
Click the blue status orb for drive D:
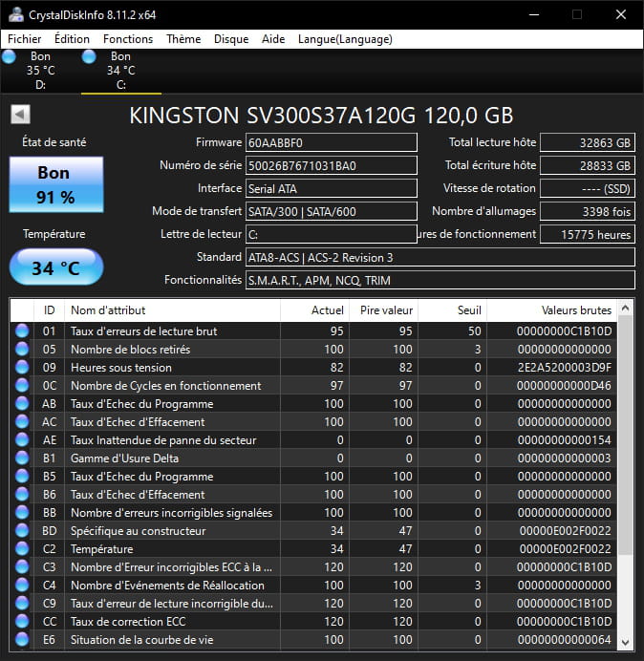click(9, 56)
